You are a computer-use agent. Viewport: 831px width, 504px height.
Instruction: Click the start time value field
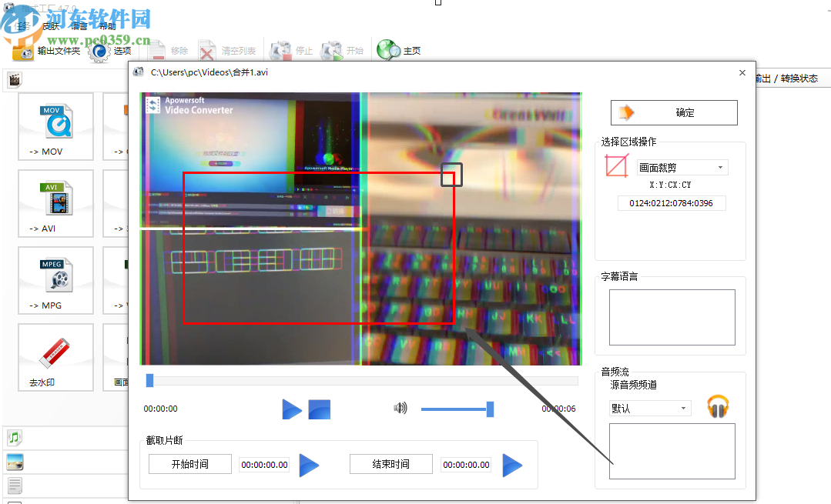[264, 464]
